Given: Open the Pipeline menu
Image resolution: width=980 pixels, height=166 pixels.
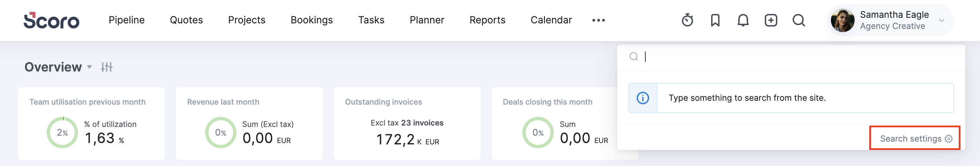Looking at the screenshot, I should pos(126,20).
